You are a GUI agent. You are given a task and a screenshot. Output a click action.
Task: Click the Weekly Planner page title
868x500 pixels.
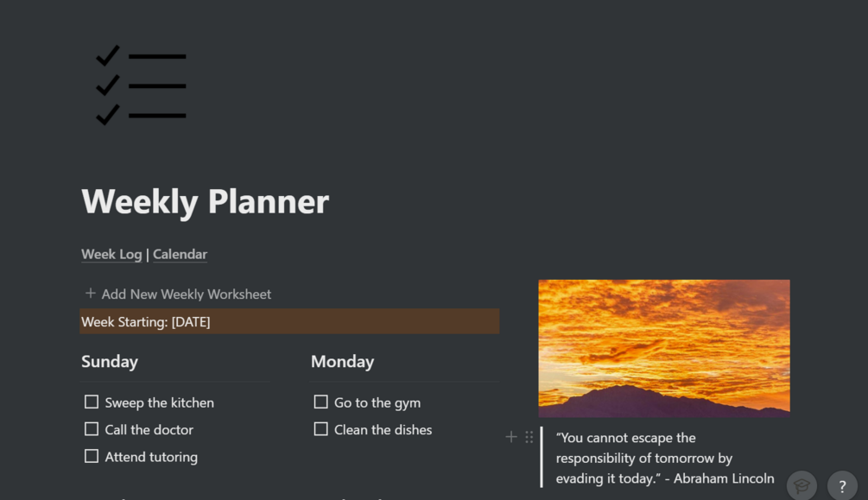(x=206, y=201)
